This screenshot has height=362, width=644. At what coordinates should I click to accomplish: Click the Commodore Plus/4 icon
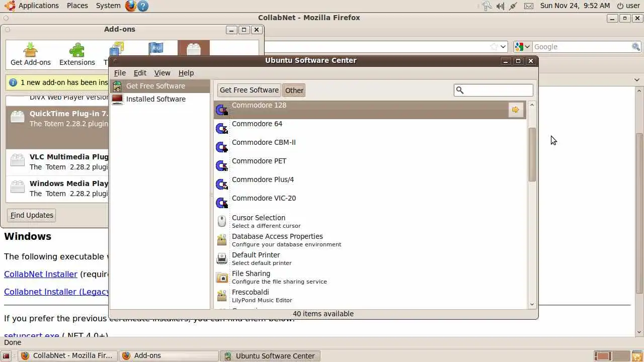(x=222, y=184)
